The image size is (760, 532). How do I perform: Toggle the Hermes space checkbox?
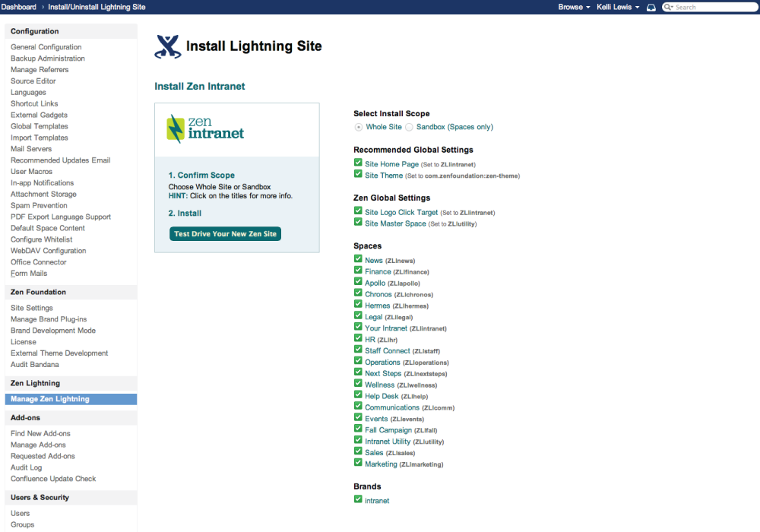[358, 304]
